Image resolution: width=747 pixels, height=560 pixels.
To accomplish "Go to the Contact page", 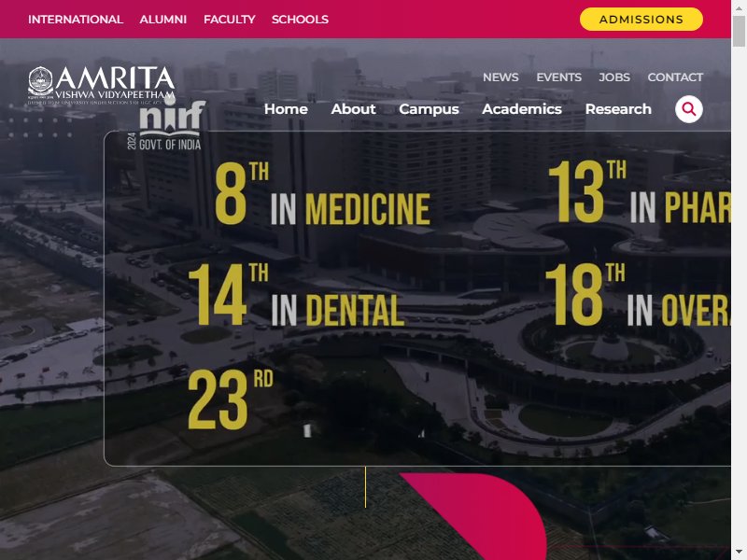I will (674, 77).
